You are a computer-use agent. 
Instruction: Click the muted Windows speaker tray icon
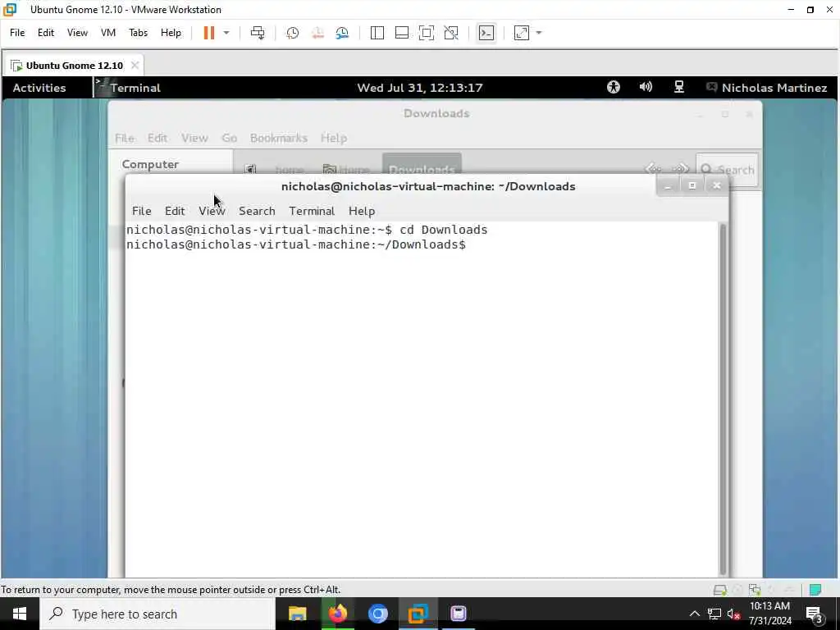tap(734, 614)
